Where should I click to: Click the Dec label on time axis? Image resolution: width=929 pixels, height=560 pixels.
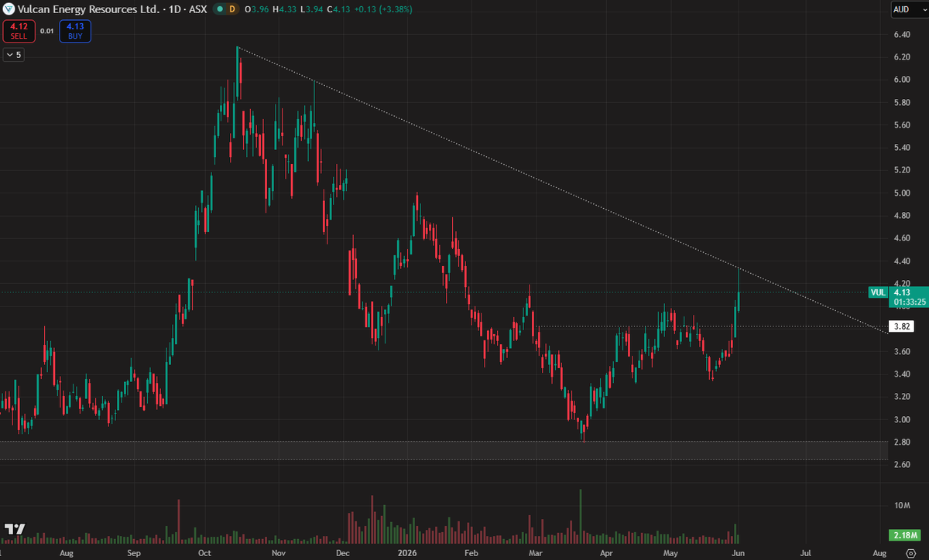pos(342,554)
